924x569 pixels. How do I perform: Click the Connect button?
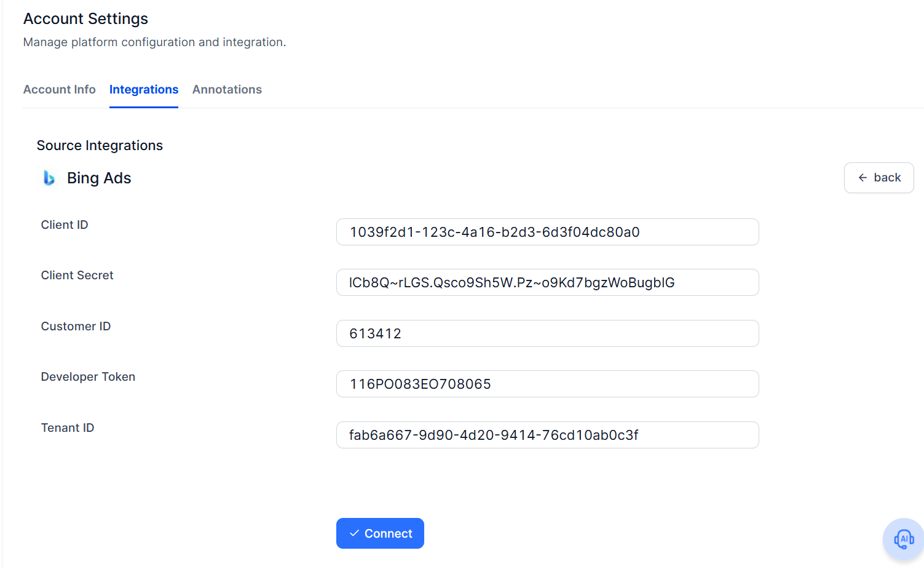380,533
